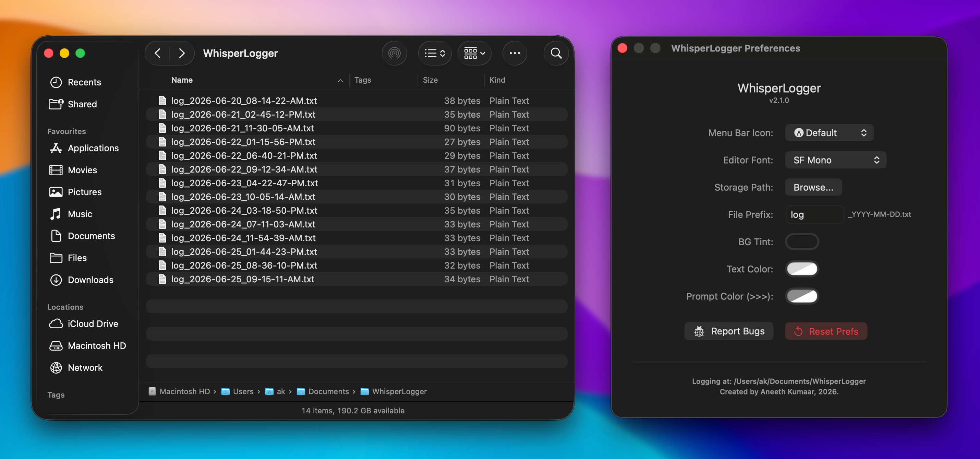Open the Text Color color well
Image resolution: width=980 pixels, height=459 pixels.
(x=802, y=269)
